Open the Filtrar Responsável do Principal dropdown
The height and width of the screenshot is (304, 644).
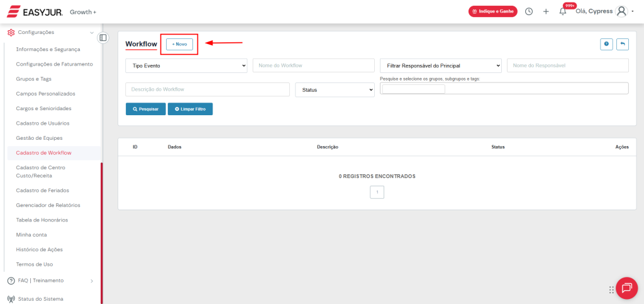(x=440, y=65)
